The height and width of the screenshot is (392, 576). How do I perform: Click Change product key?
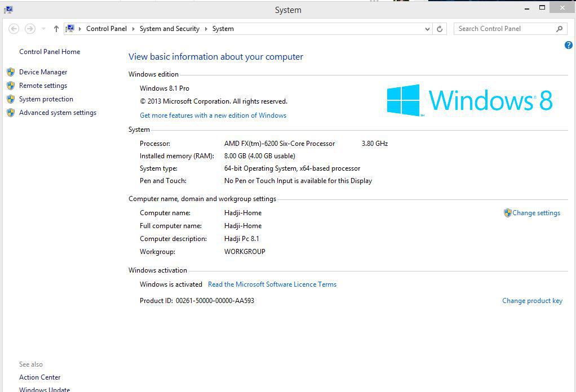point(532,301)
